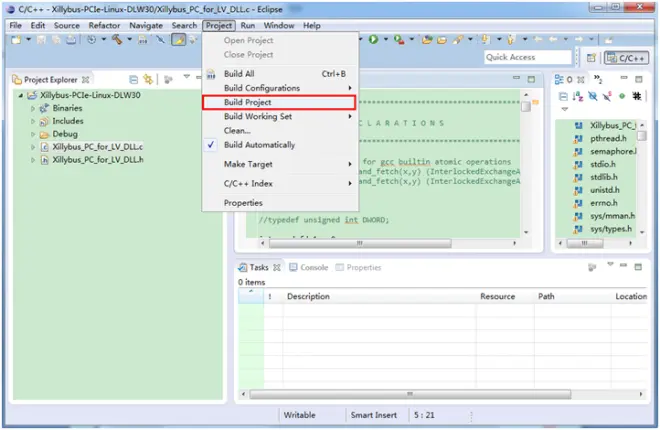Image resolution: width=660 pixels, height=430 pixels.
Task: Click the Location column header
Action: 630,296
